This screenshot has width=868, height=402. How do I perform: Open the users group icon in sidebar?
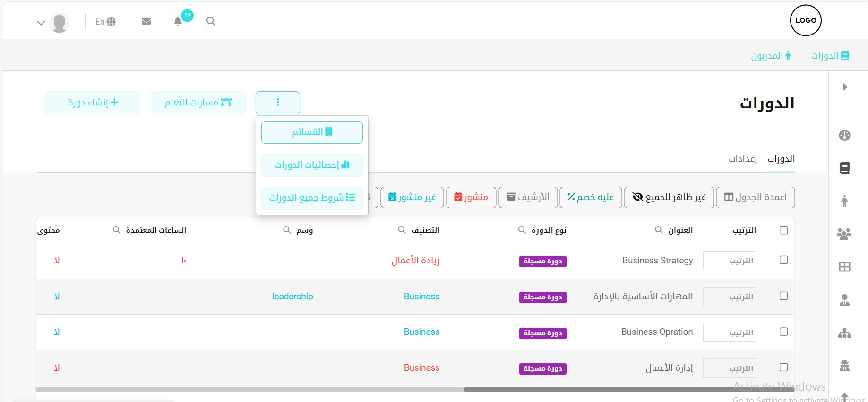tap(844, 234)
